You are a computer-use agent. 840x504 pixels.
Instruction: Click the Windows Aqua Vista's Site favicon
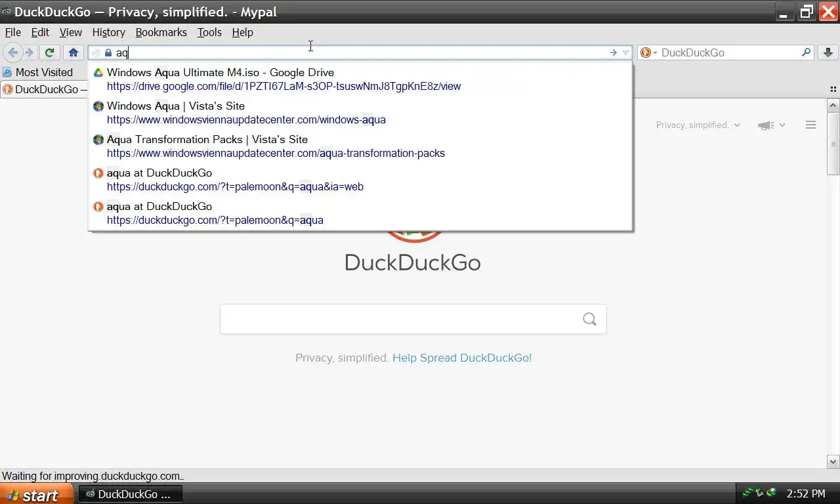(98, 106)
